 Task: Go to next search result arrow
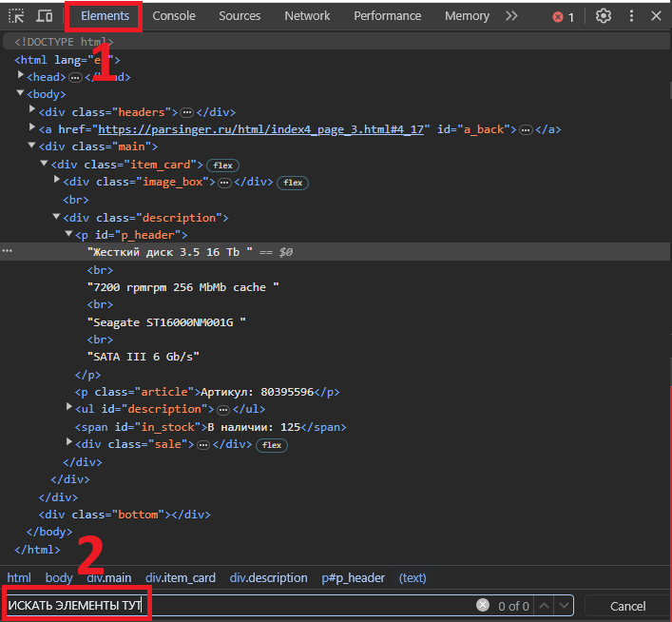coord(564,606)
